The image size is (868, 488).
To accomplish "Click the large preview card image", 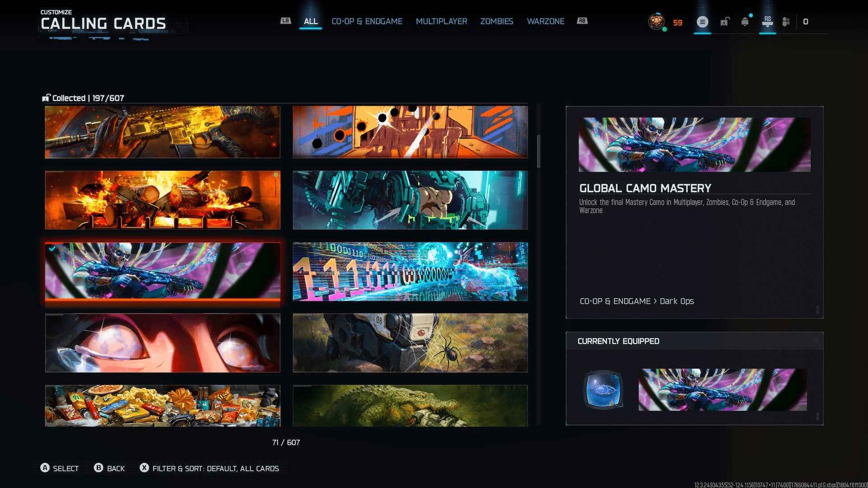I will (694, 145).
